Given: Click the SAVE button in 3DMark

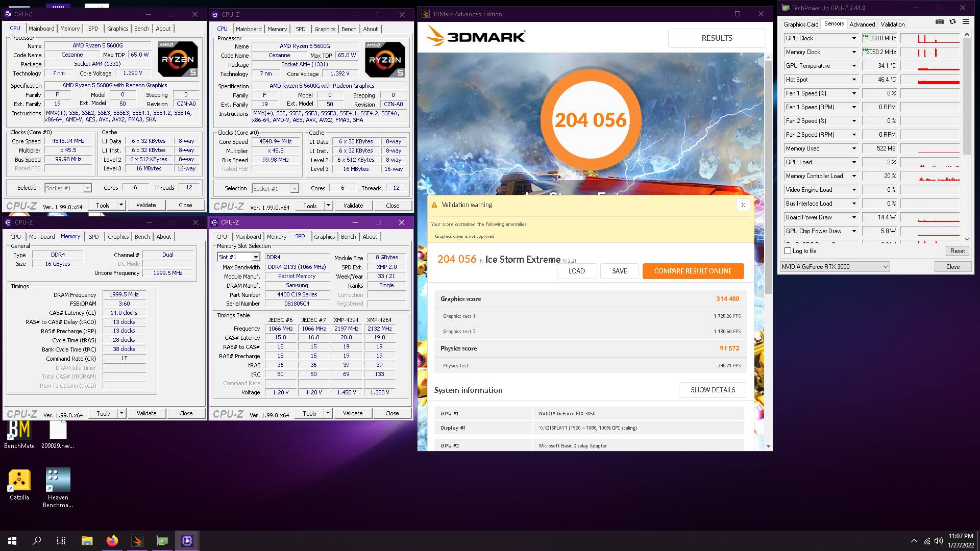Looking at the screenshot, I should coord(620,271).
